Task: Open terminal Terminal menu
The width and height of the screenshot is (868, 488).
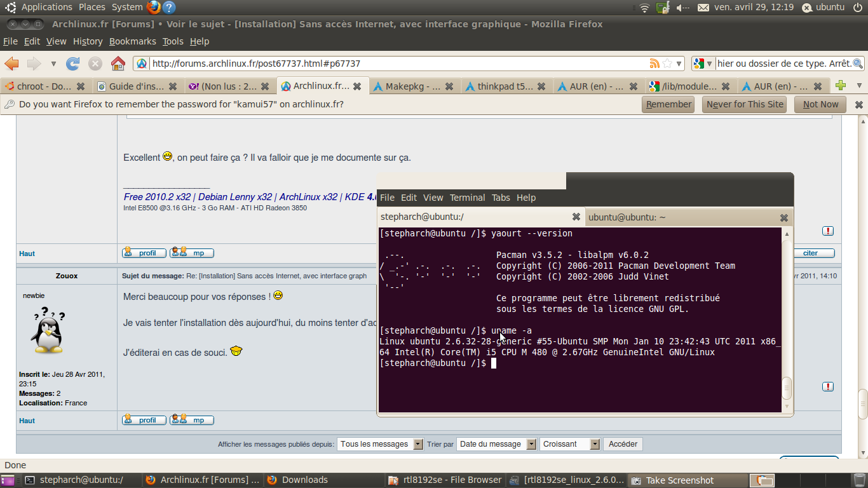Action: pos(467,198)
